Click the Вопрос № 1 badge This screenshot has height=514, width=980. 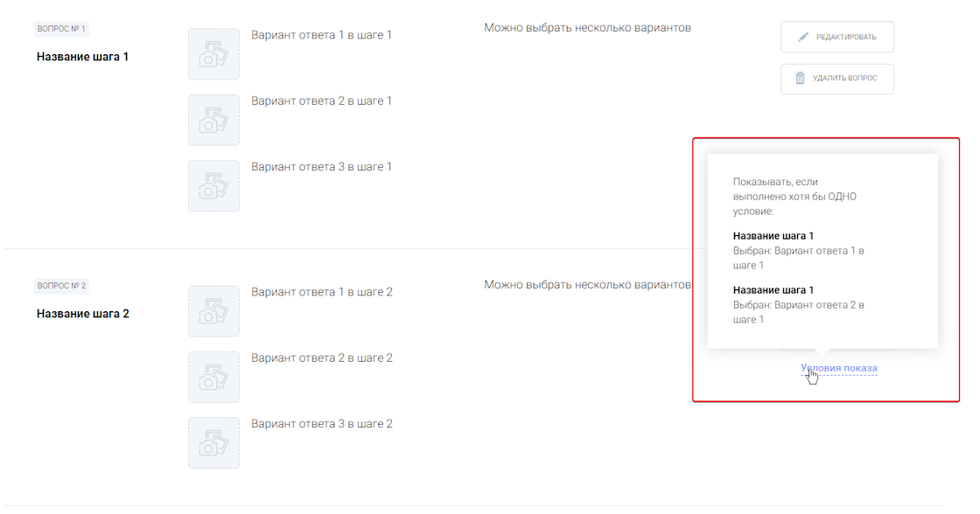coord(61,29)
